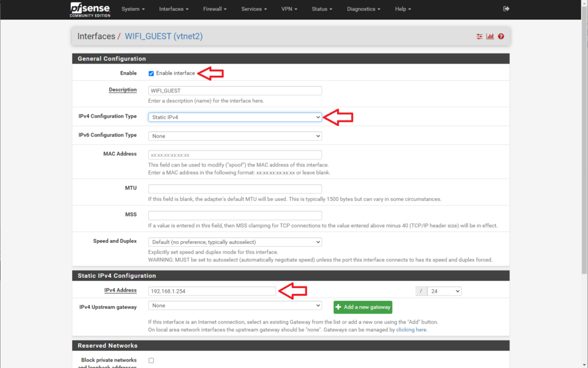
Task: Open the System menu
Action: (133, 9)
